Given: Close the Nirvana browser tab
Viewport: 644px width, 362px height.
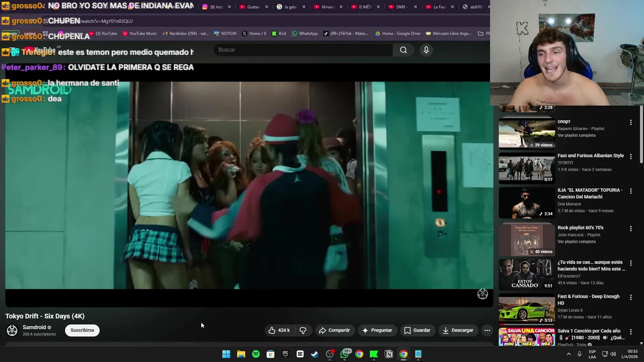Looking at the screenshot, I should coord(341,7).
